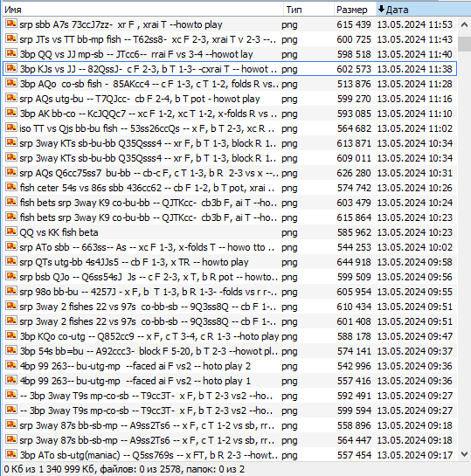Click the icon of '3bp KQo co-utg' file
Viewport: 471px width, 476px height.
pyautogui.click(x=11, y=336)
